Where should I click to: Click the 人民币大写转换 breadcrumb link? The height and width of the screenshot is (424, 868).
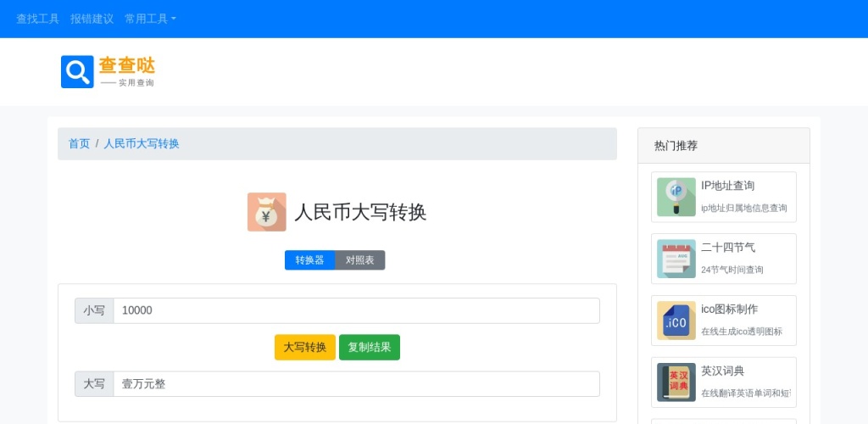click(142, 144)
